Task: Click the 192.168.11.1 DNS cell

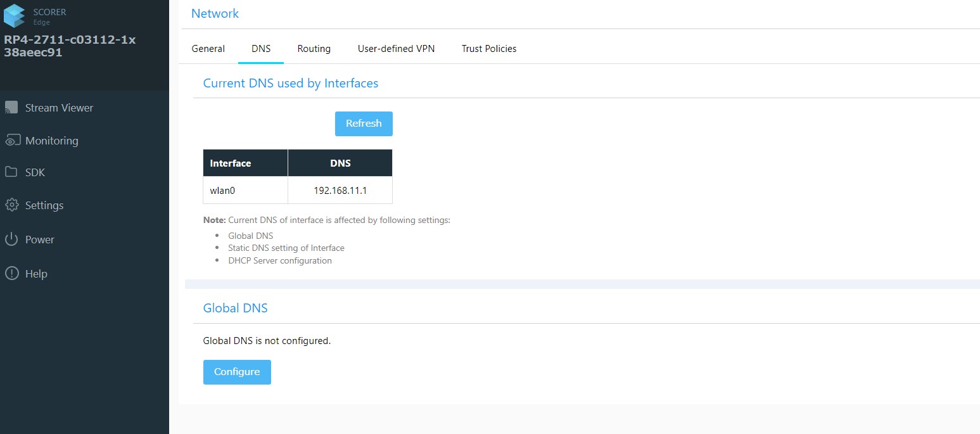Action: (x=340, y=190)
